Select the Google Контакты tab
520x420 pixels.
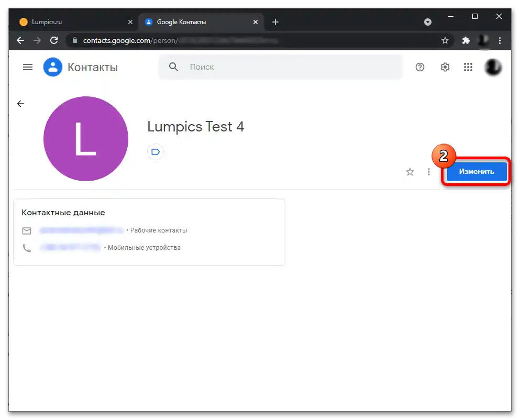(x=201, y=22)
